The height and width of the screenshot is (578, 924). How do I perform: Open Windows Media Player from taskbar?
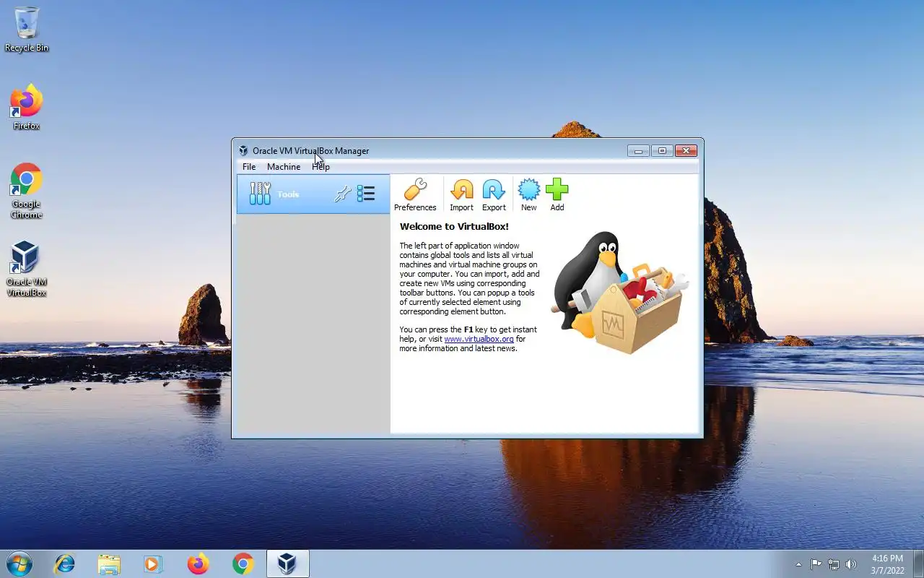153,564
